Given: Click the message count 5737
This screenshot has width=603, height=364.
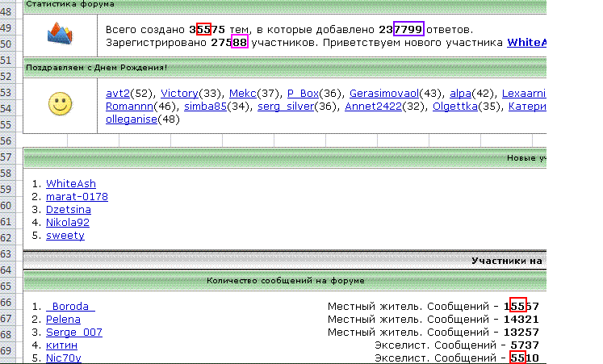Looking at the screenshot, I should (x=525, y=345).
